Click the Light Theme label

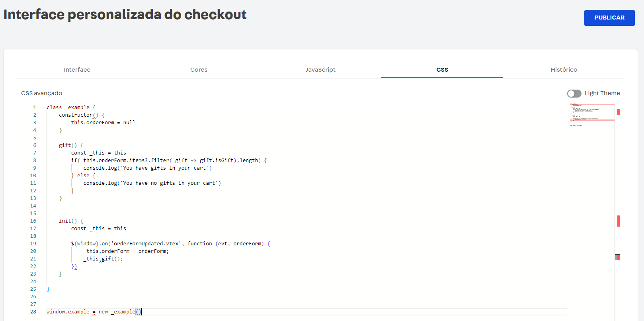pos(602,93)
